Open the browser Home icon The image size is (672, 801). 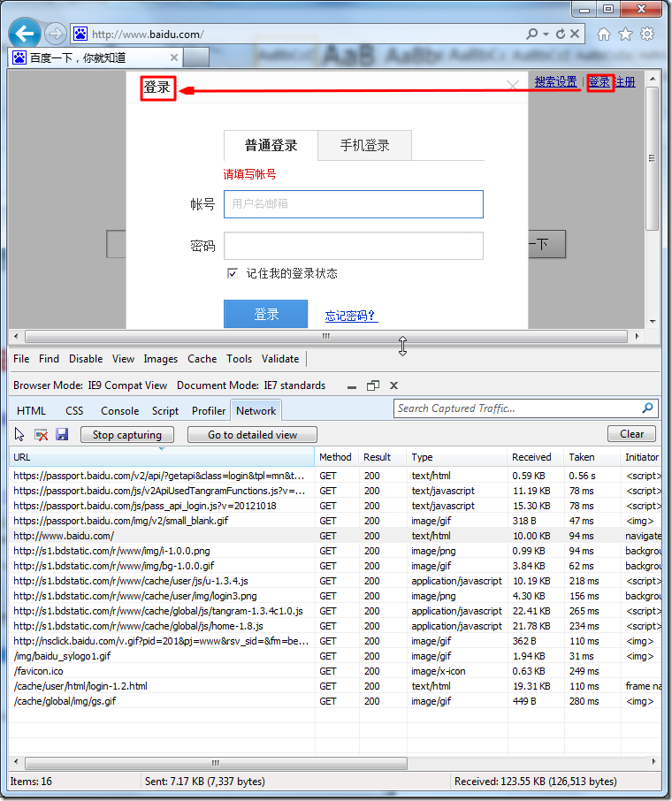pyautogui.click(x=604, y=34)
